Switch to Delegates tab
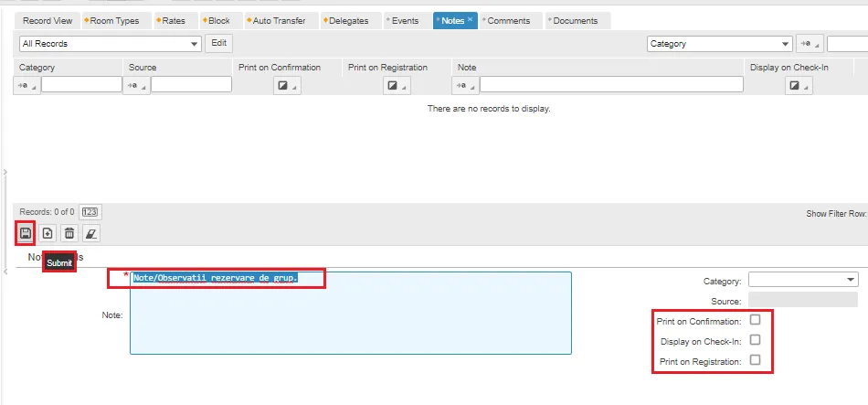 (349, 20)
